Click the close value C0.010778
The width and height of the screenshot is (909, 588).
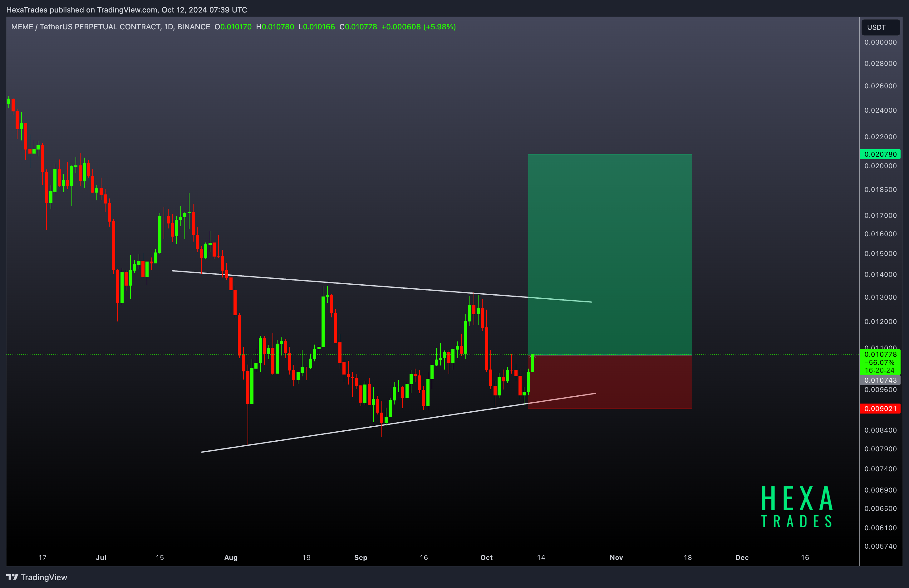358,27
